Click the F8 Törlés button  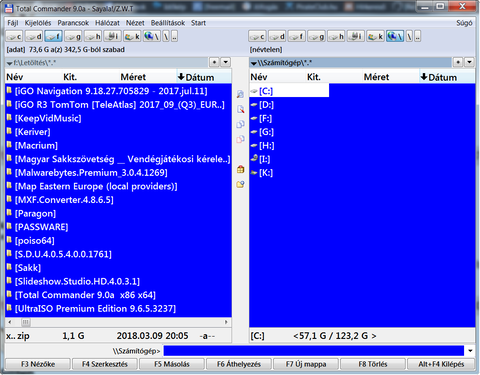[373, 364]
